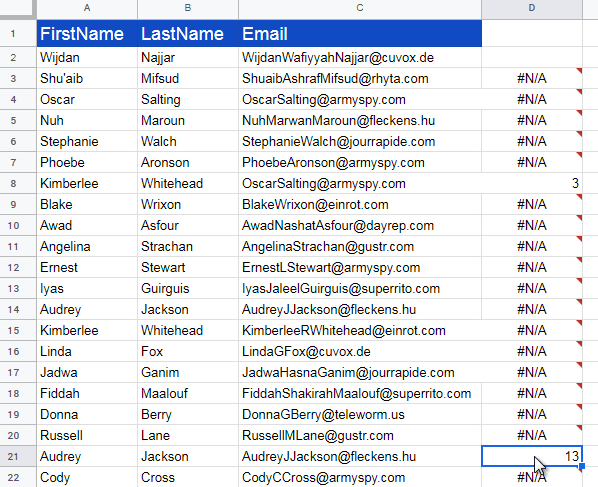Screen dimensions: 598x487
Task: Click the Guirguis cell
Action: click(188, 288)
